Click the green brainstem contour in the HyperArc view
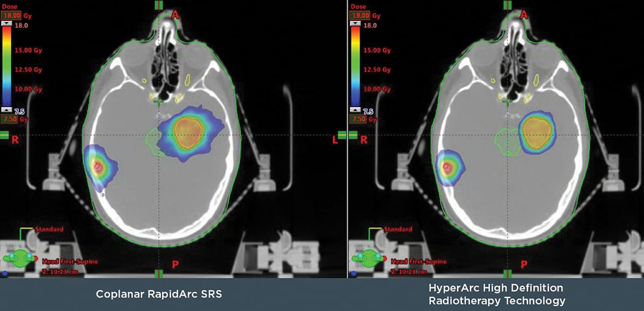The image size is (644, 311). click(507, 142)
